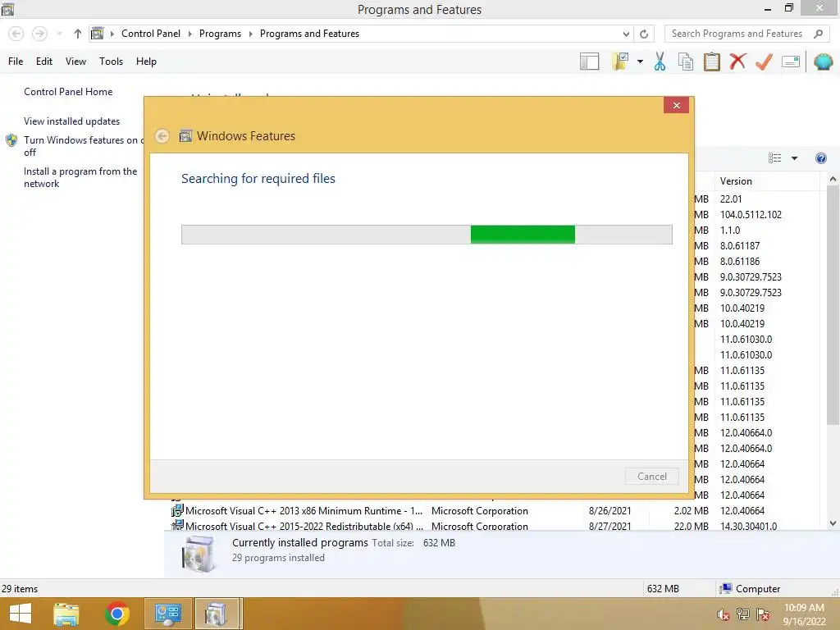Screen dimensions: 840x630
Task: Open the File menu
Action: (x=16, y=61)
